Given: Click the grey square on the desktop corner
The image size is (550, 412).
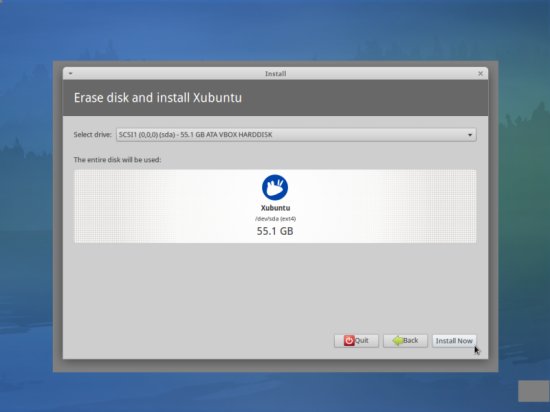Looking at the screenshot, I should point(534,391).
